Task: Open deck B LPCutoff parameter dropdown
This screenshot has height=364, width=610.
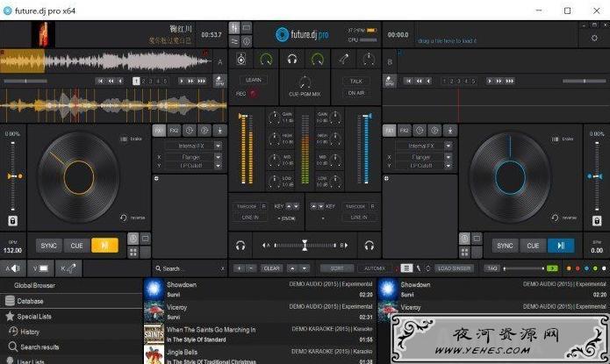Action: [449, 166]
